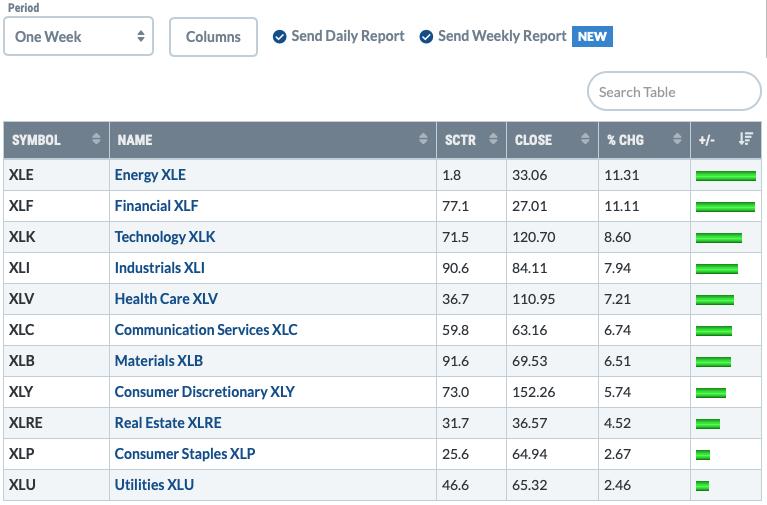Click the Columns button

tap(213, 37)
